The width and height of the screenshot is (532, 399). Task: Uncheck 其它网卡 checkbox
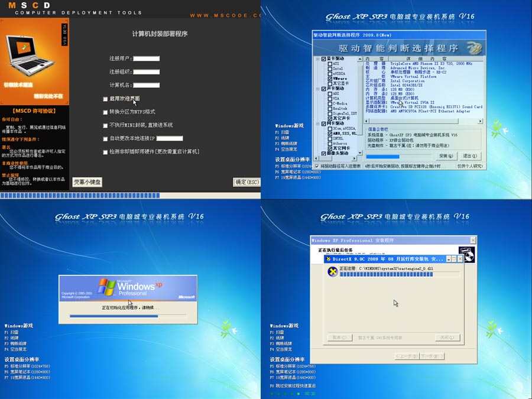pos(330,148)
